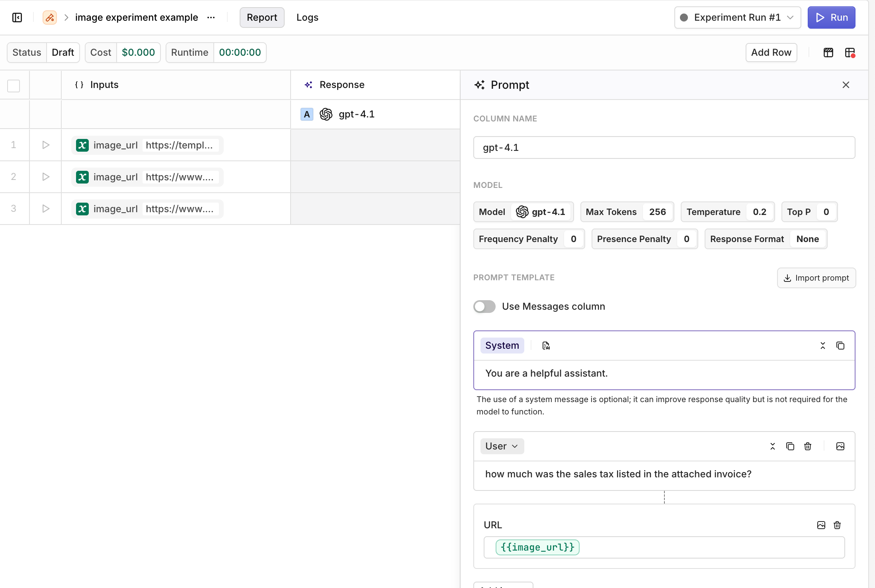875x588 pixels.
Task: Add image to User message
Action: point(840,446)
